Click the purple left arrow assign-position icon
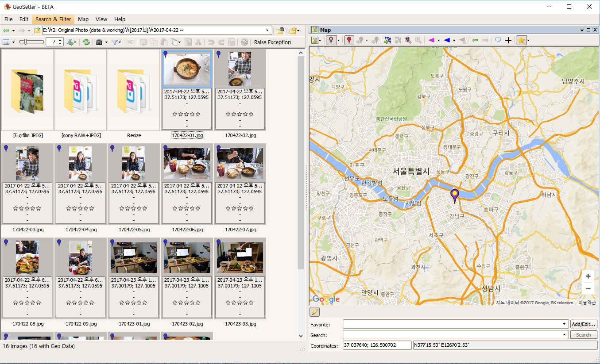 (431, 40)
